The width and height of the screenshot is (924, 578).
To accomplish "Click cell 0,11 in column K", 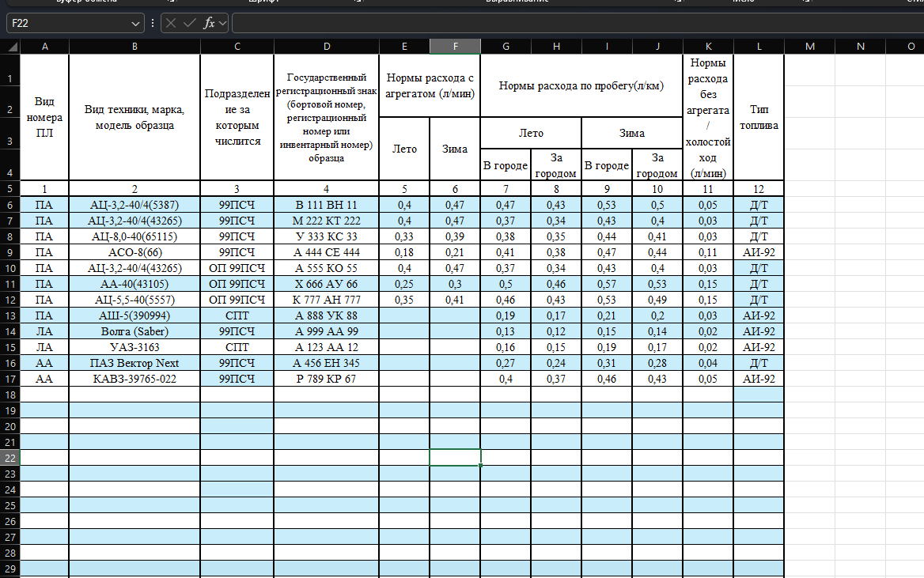I will point(708,252).
